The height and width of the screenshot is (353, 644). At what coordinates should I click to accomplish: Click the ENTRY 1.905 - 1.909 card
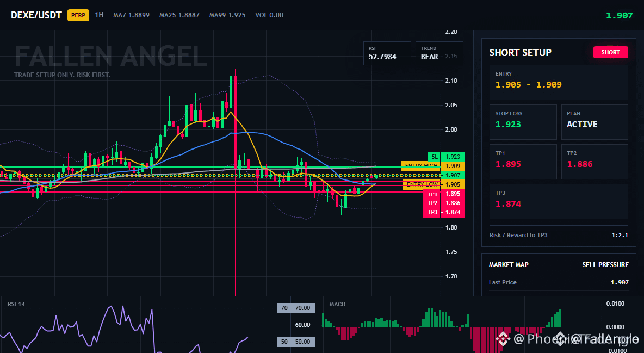[x=559, y=82]
